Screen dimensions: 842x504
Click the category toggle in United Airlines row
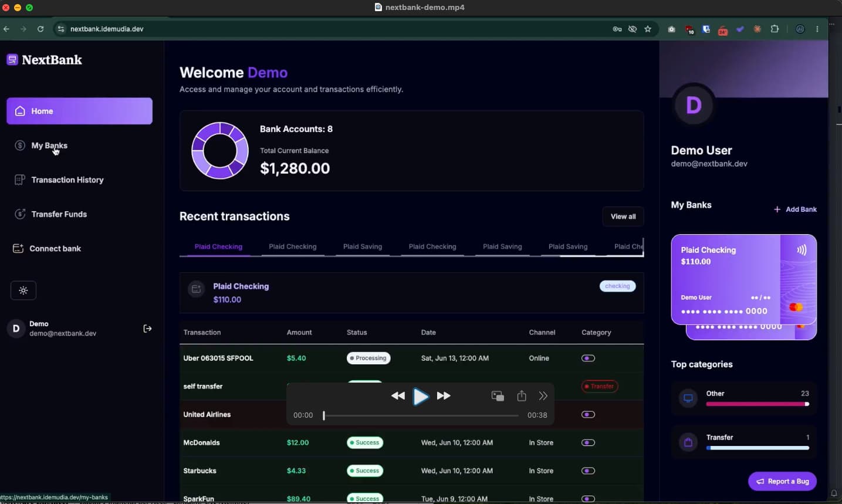pos(588,414)
